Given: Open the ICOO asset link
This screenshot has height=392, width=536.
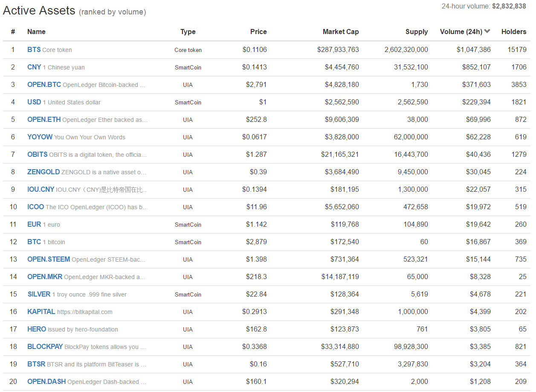Looking at the screenshot, I should tap(36, 207).
